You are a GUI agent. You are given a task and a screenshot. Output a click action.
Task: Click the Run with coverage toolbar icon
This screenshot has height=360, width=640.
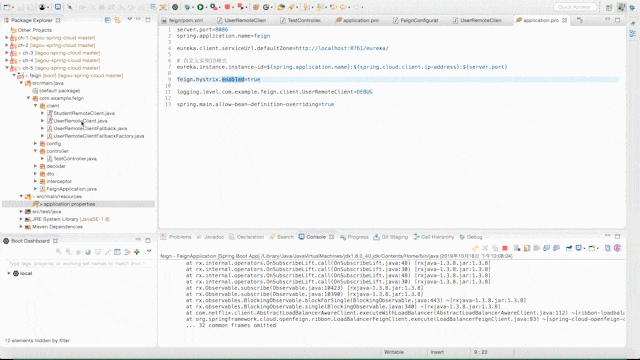pyautogui.click(x=213, y=7)
